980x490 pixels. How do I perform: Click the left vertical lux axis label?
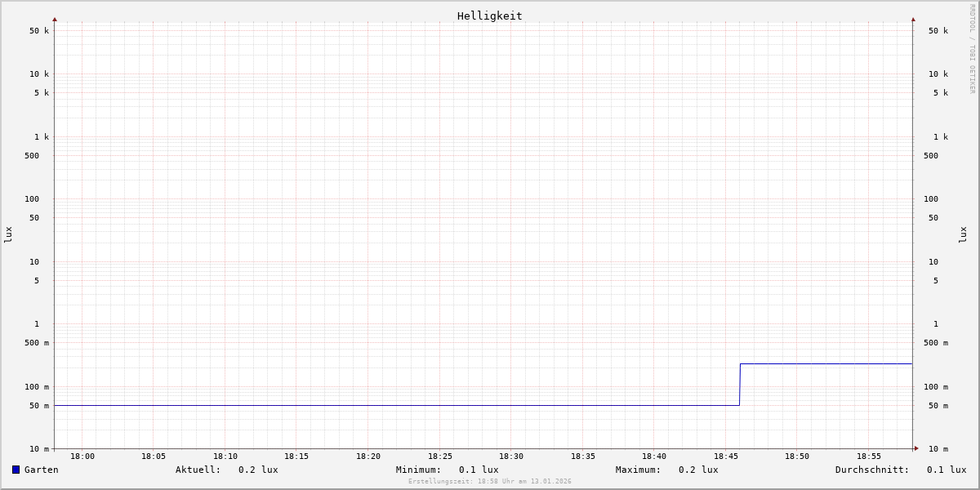(8, 234)
